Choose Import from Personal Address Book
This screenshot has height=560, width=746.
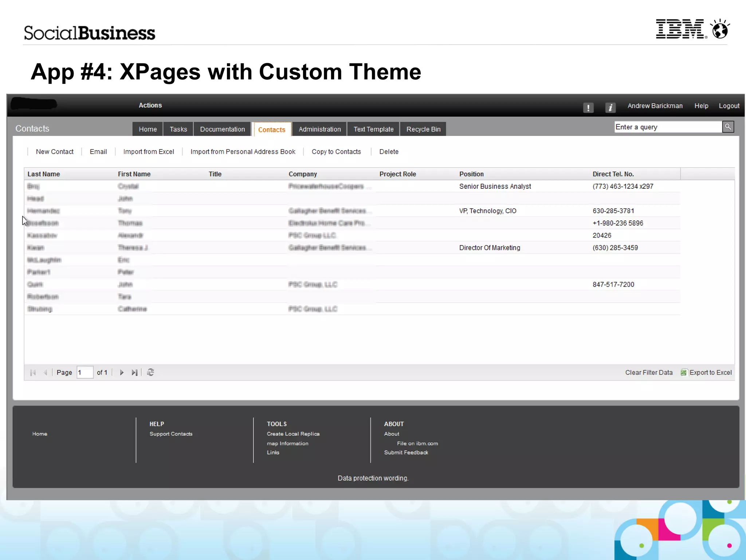243,152
